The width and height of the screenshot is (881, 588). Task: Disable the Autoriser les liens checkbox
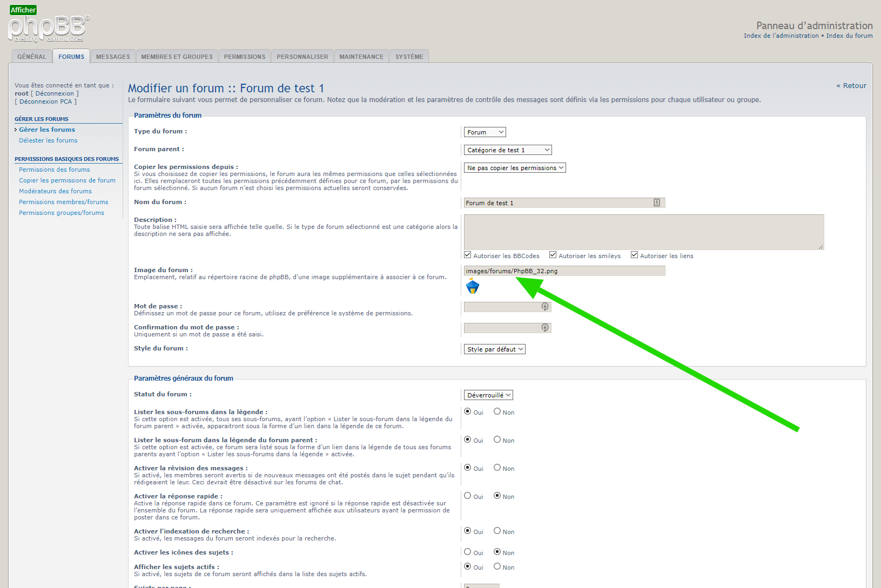coord(634,255)
